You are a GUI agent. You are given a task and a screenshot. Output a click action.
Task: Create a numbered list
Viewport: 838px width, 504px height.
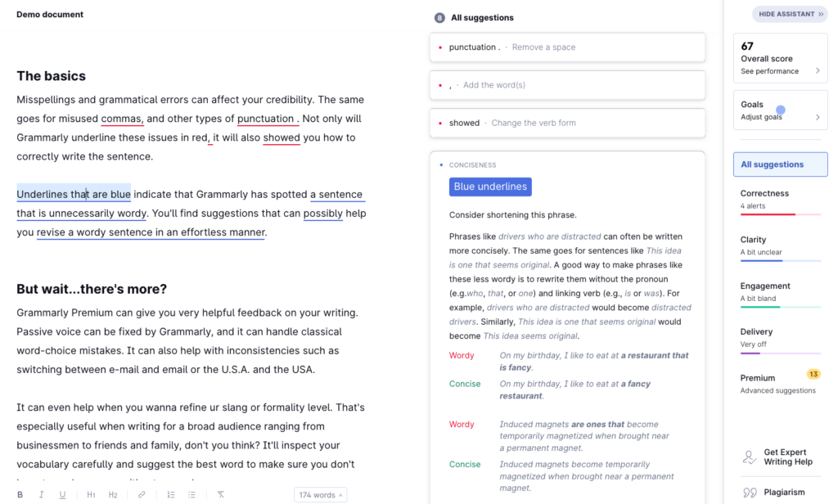(171, 495)
